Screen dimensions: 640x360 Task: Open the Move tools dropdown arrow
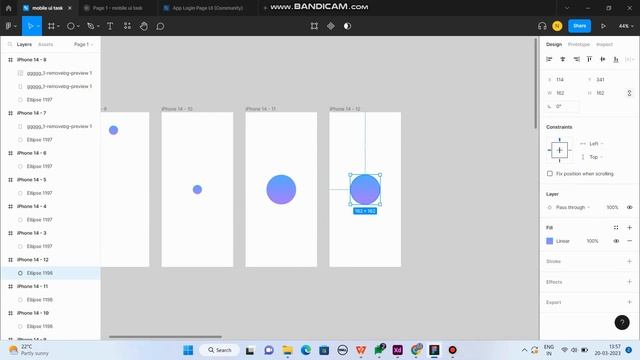[x=38, y=26]
